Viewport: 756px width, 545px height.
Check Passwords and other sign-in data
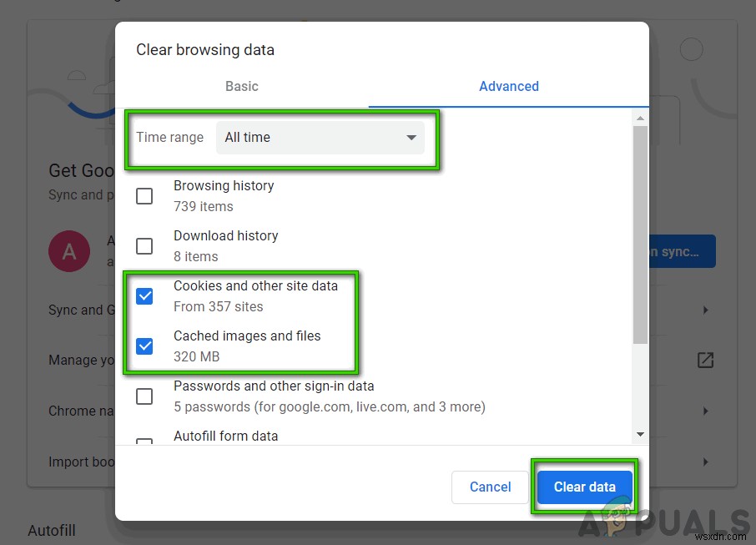pos(144,396)
